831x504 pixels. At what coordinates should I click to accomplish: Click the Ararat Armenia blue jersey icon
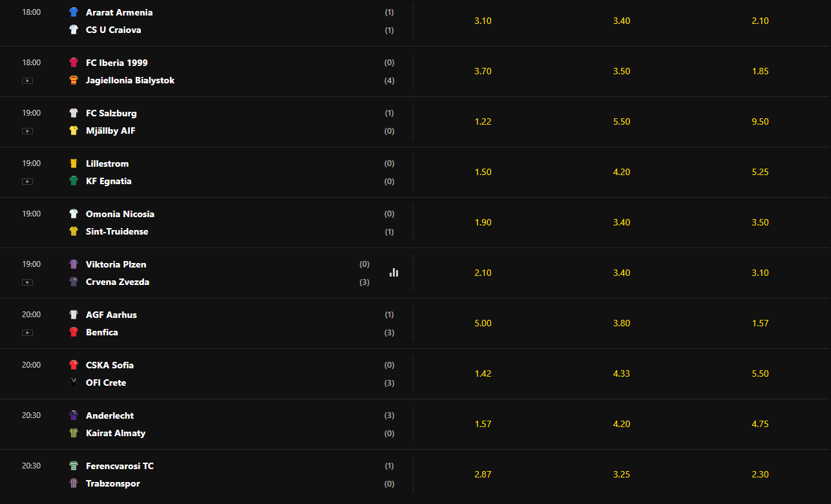click(74, 12)
